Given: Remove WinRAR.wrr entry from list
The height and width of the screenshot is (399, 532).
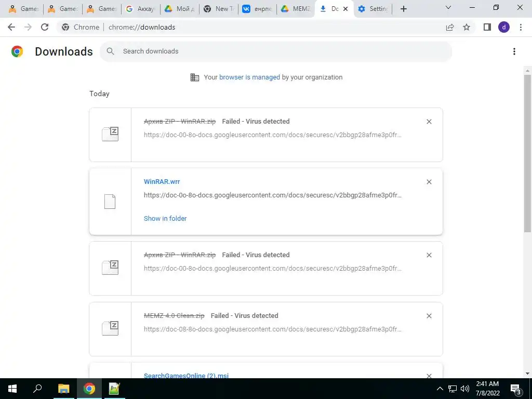Looking at the screenshot, I should (429, 182).
